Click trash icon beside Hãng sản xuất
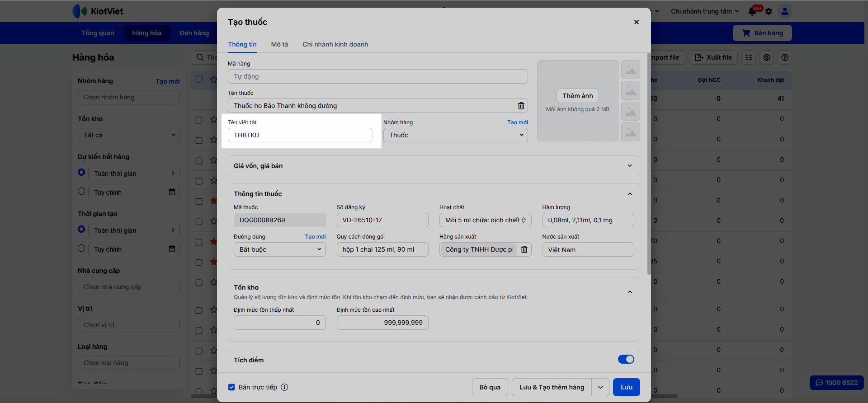Image resolution: width=868 pixels, height=403 pixels. coord(524,249)
